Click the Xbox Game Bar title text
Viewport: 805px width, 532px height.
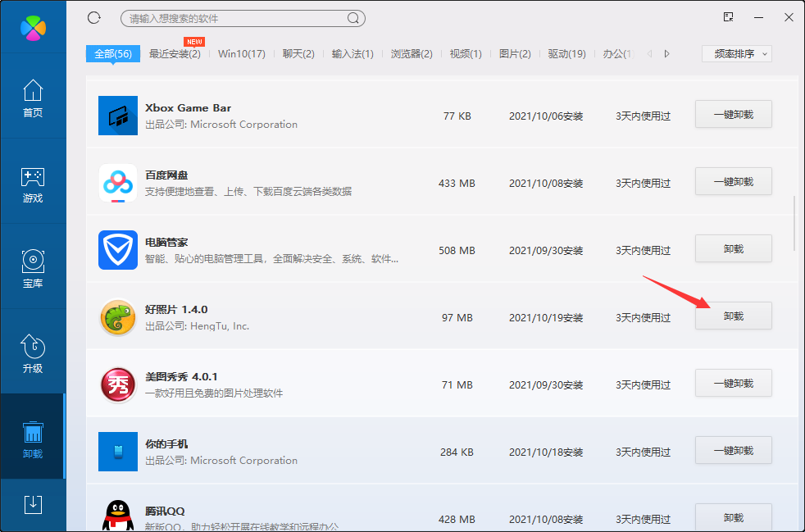(x=188, y=108)
